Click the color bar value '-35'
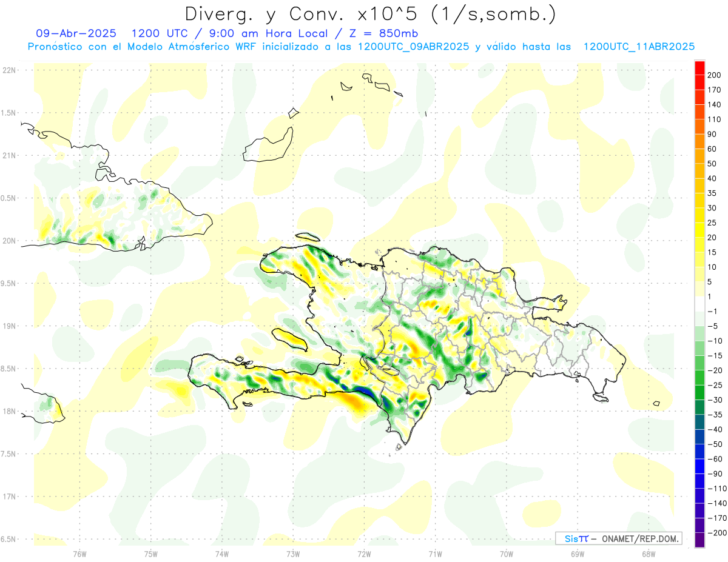 715,415
